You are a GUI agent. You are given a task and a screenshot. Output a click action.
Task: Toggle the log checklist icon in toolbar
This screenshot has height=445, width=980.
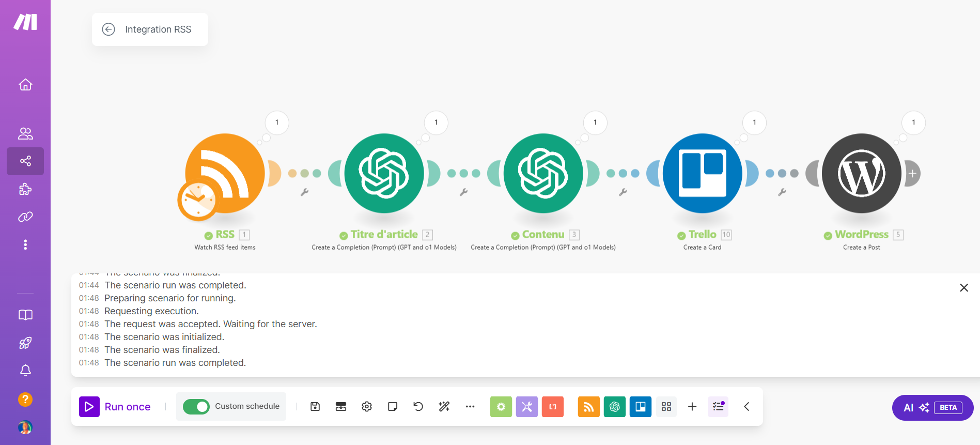click(718, 407)
